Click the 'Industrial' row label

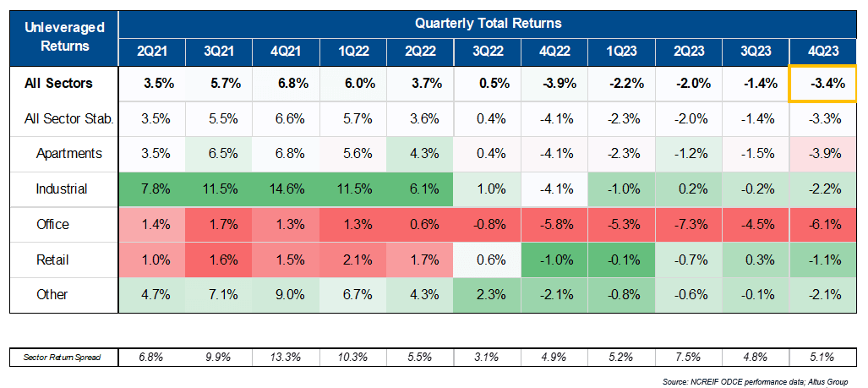[60, 189]
